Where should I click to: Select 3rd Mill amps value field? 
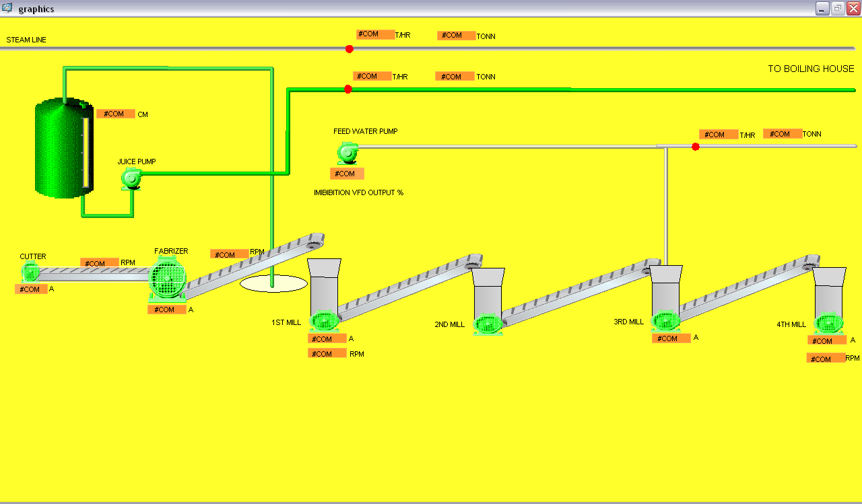(671, 338)
